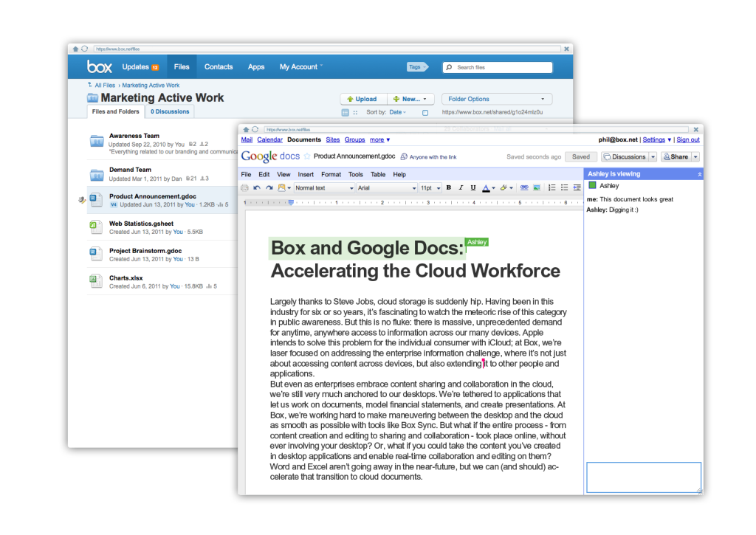Screen dimensions: 756x535
Task: Click the home icon in Google Docs window
Action: point(246,129)
